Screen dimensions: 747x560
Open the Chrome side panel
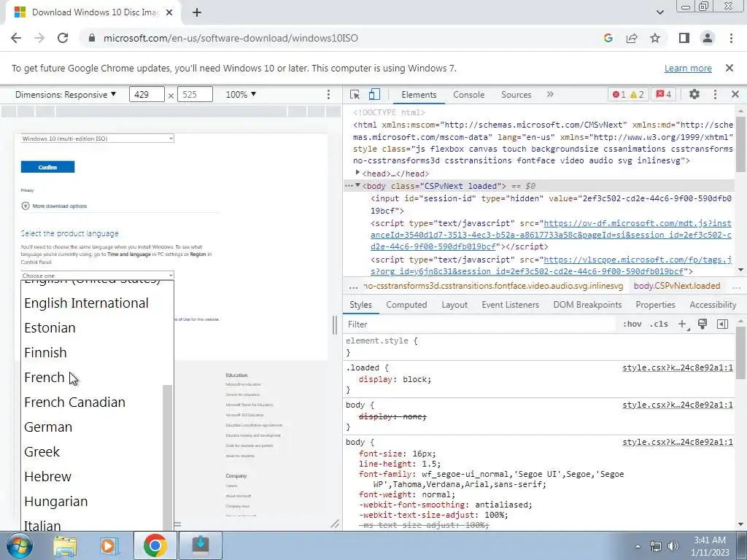click(684, 38)
